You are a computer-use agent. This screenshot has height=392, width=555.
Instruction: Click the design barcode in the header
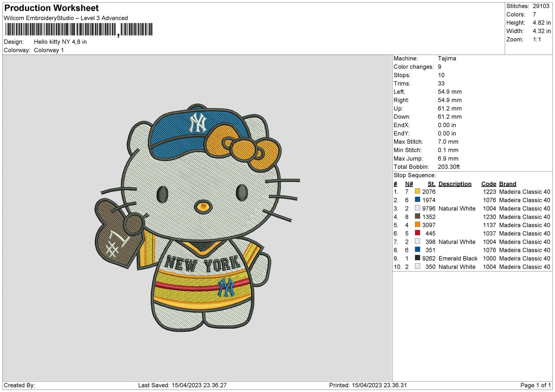tap(79, 30)
